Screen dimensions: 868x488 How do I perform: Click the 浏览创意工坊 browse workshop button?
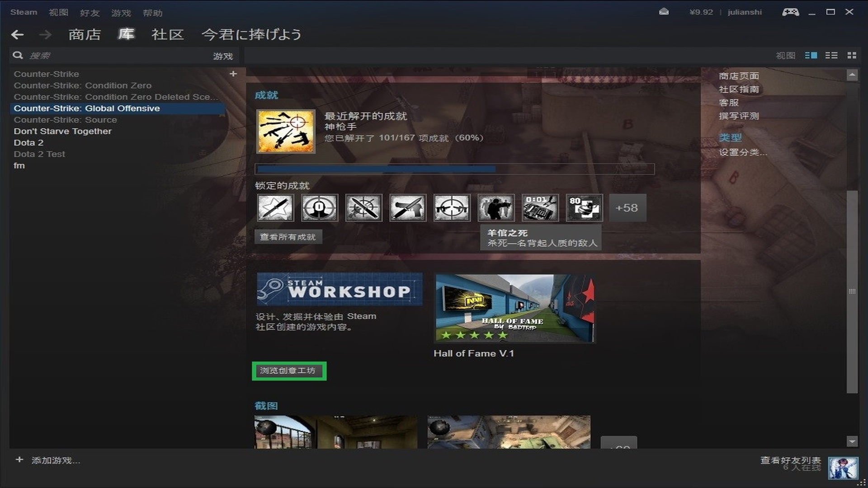[288, 371]
